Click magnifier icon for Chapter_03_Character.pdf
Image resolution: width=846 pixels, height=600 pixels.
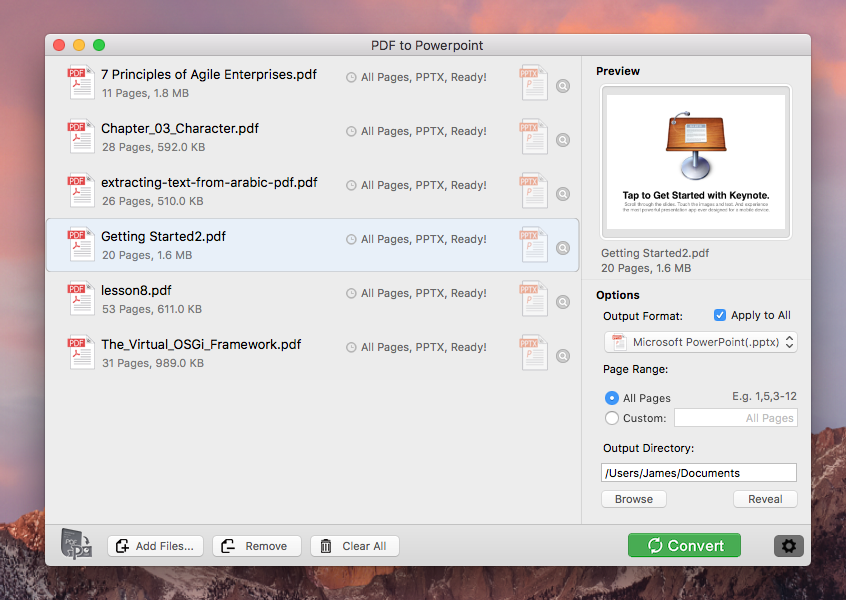(563, 140)
